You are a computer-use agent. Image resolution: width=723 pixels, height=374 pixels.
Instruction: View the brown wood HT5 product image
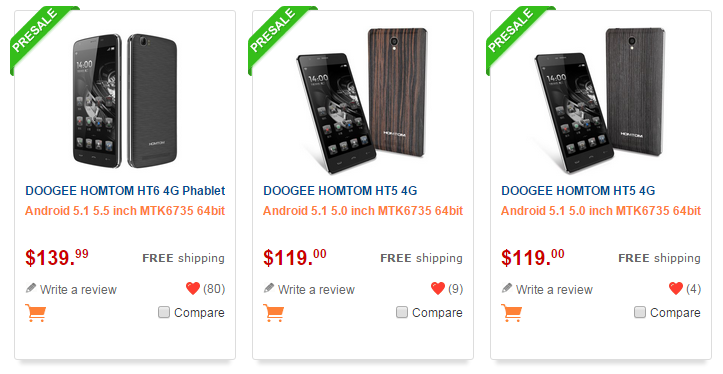363,101
